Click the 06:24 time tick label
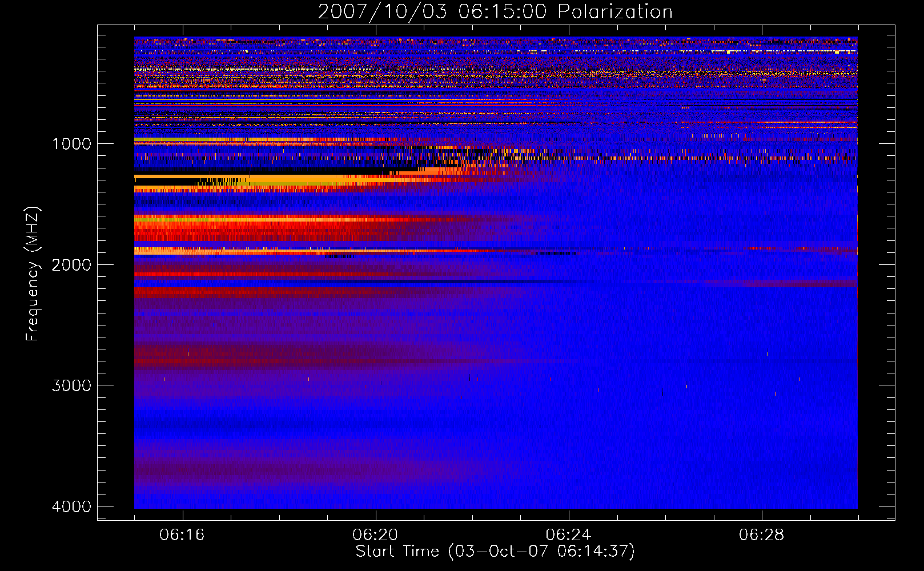The image size is (924, 571). point(568,535)
